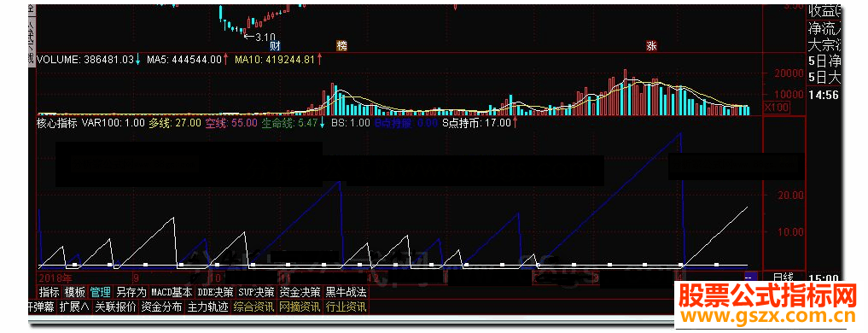Open 关联报价 panel
The height and width of the screenshot is (333, 868).
[115, 307]
